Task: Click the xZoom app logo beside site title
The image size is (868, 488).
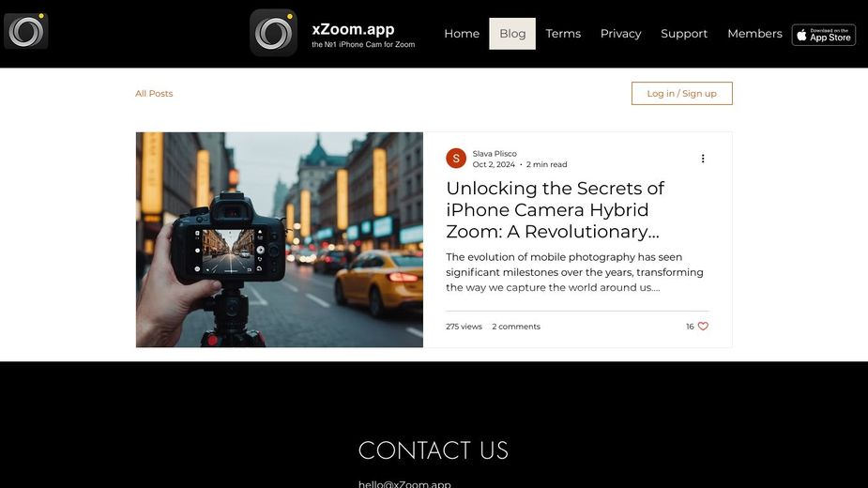Action: (273, 33)
